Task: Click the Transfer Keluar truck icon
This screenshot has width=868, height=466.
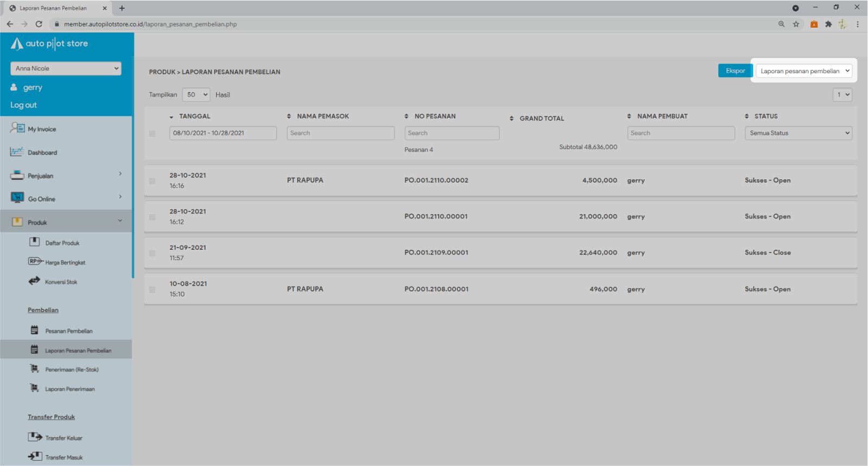Action: (35, 437)
